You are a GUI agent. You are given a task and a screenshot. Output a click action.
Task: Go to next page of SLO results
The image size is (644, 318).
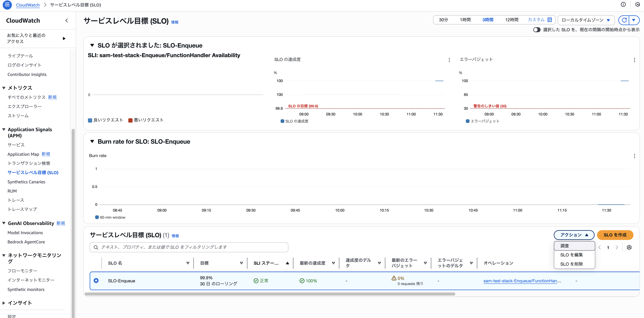click(617, 247)
